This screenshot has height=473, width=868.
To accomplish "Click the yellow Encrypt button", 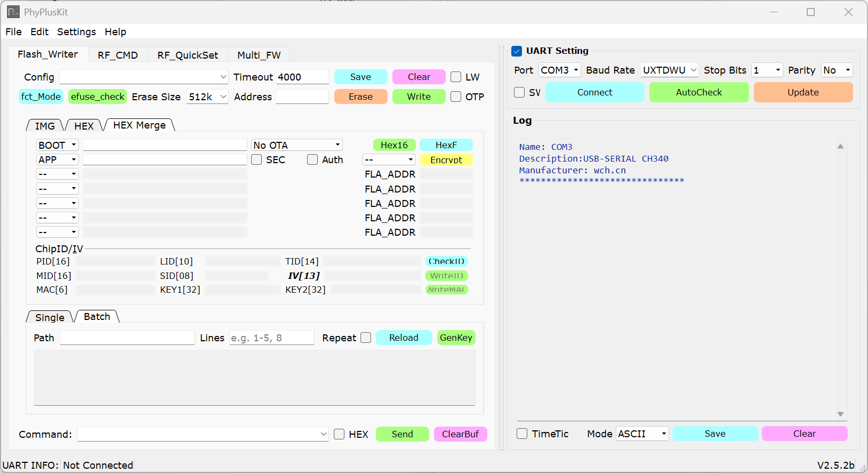I will [446, 159].
